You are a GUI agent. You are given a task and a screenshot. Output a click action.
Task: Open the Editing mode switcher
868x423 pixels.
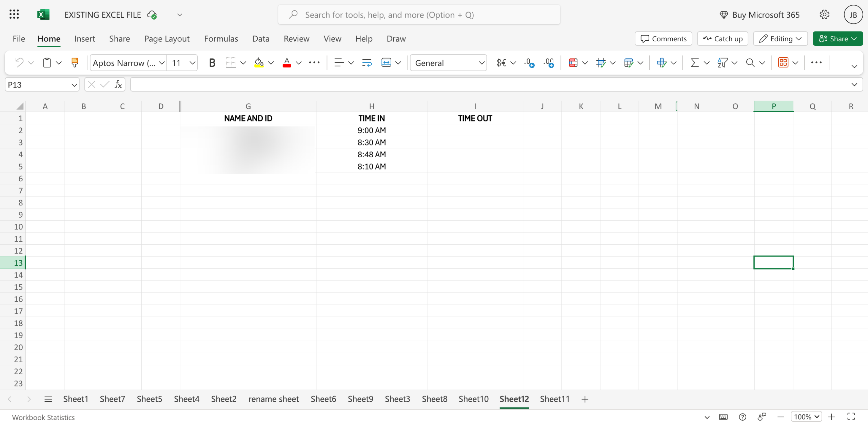[x=780, y=39]
